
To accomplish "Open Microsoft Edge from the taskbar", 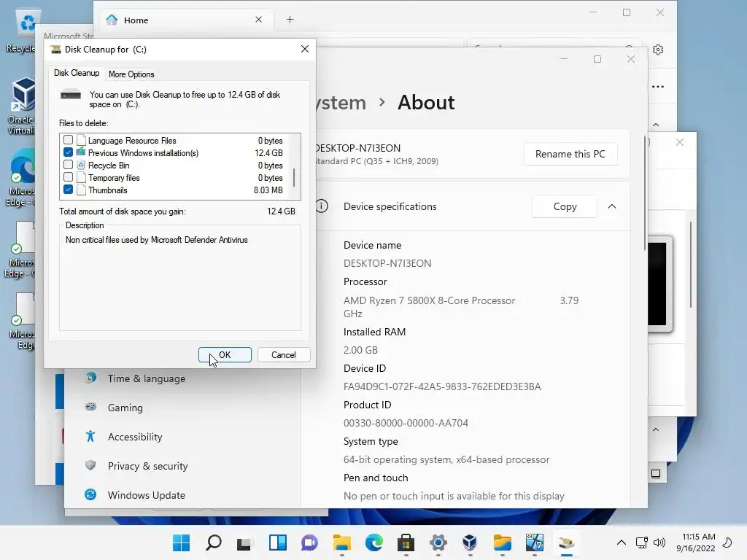I will (x=374, y=542).
